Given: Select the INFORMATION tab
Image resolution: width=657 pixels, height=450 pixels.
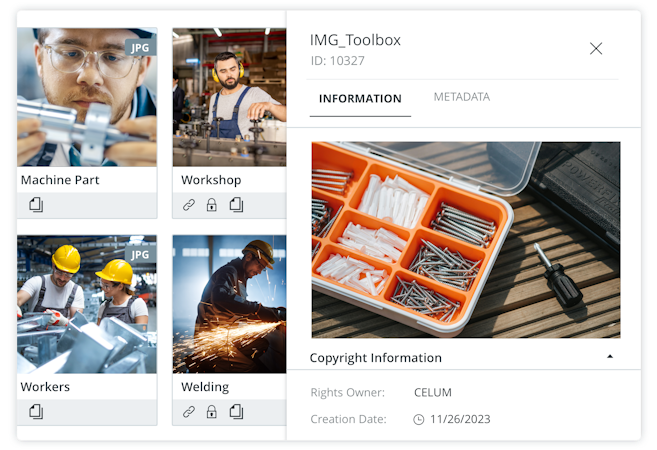Looking at the screenshot, I should 360,98.
